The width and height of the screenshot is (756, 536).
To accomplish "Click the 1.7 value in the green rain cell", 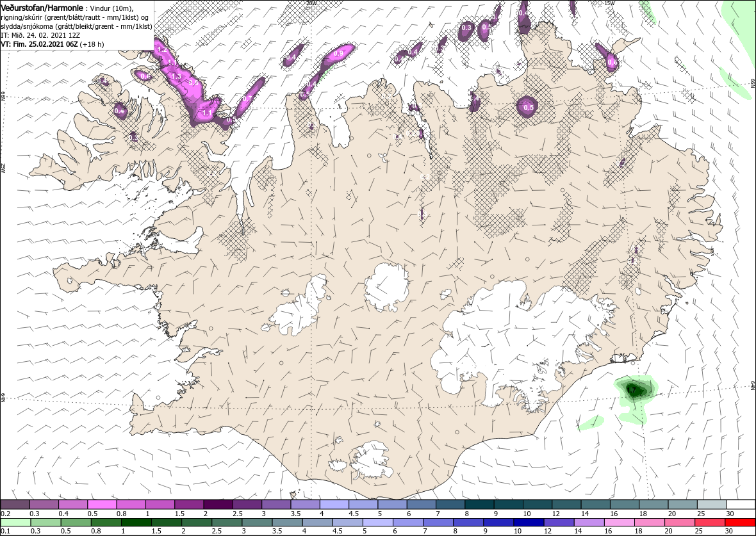I will pyautogui.click(x=632, y=389).
